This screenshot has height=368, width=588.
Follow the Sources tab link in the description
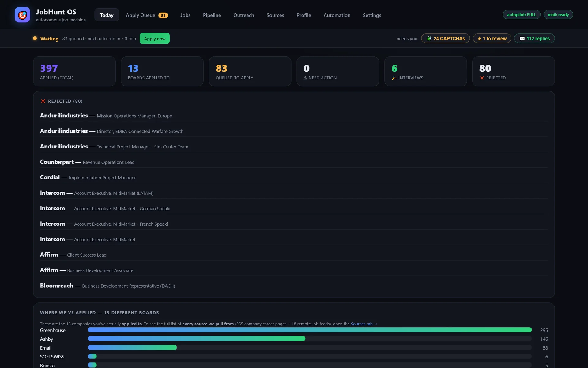point(364,324)
